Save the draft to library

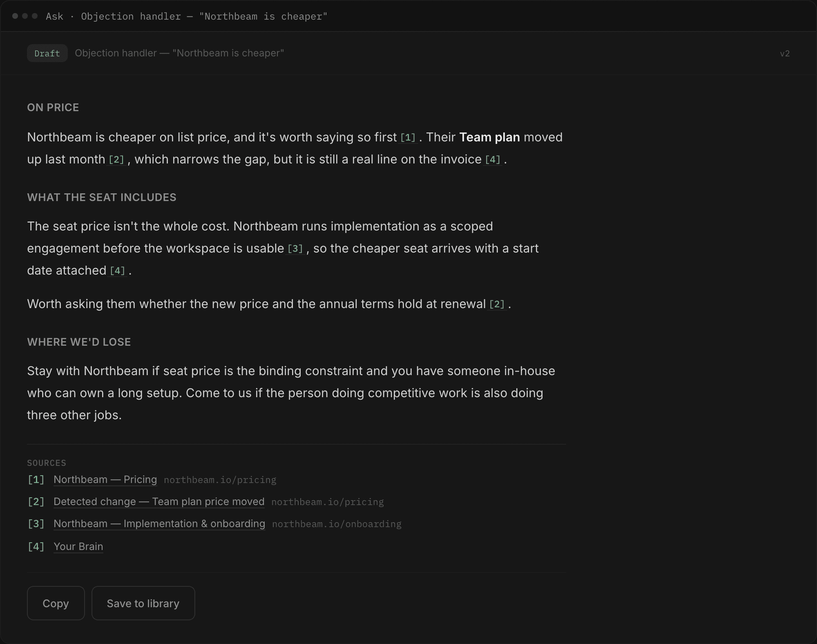143,603
